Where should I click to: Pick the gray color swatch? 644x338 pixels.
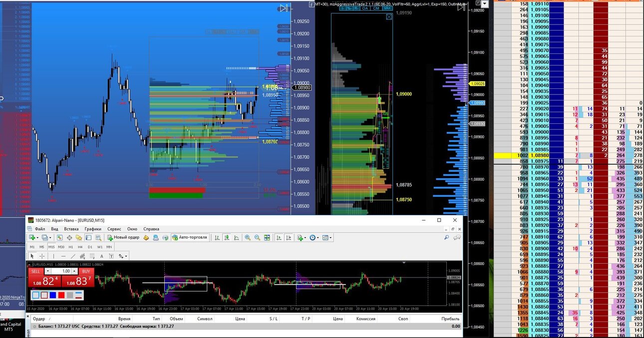[x=70, y=295]
